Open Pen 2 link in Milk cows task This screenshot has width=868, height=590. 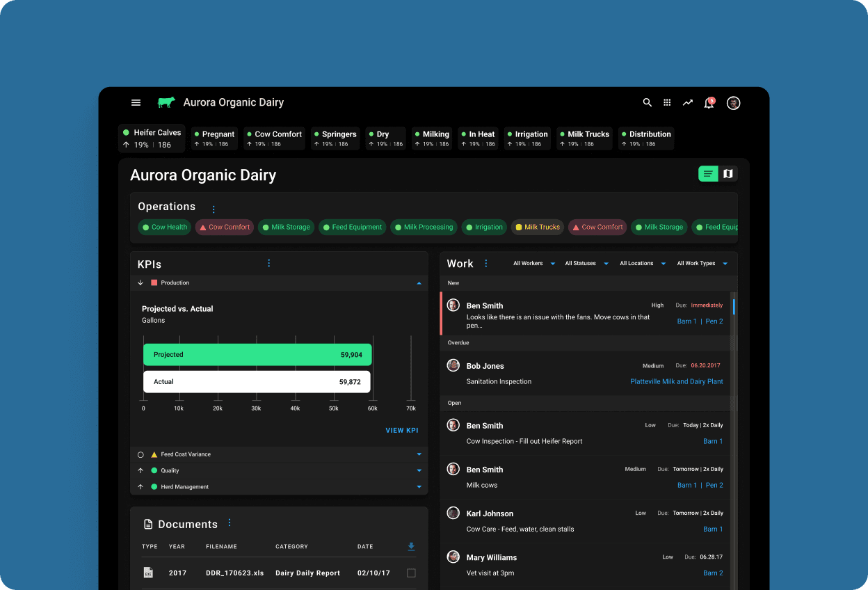point(714,485)
